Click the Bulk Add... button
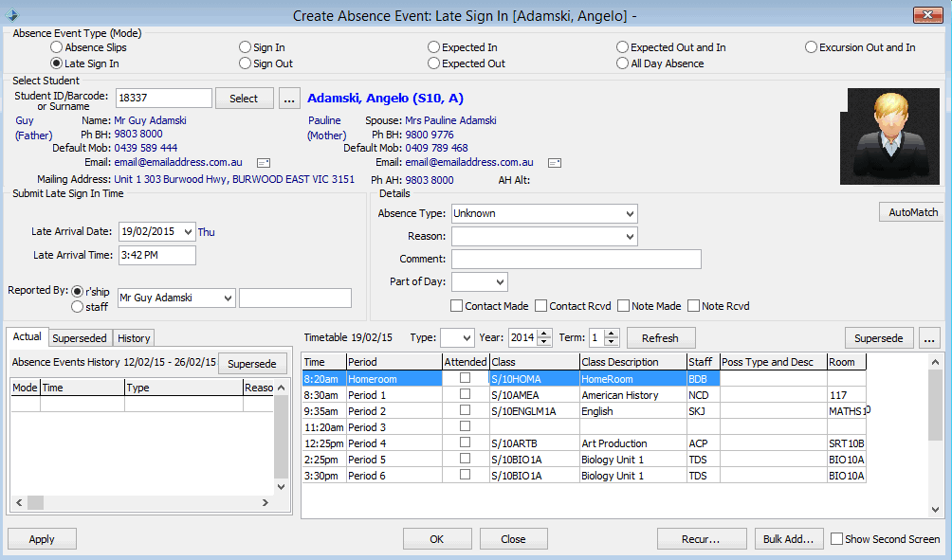Screen dimensions: 952x560 [789, 539]
